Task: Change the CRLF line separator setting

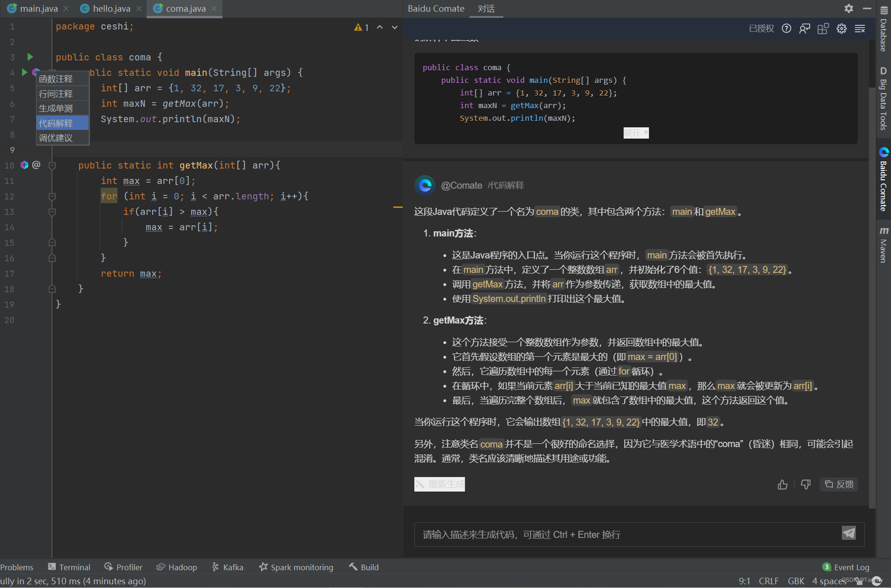Action: pyautogui.click(x=768, y=581)
